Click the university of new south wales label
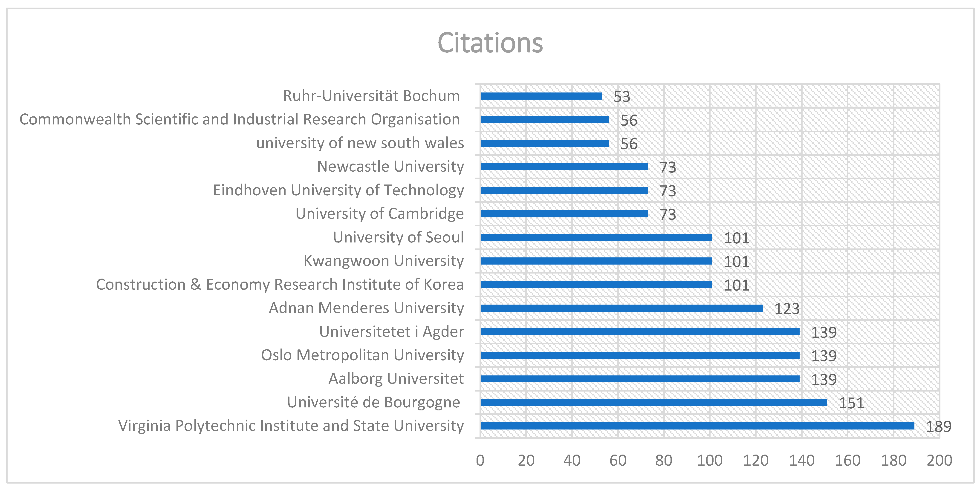980x490 pixels. coord(360,143)
